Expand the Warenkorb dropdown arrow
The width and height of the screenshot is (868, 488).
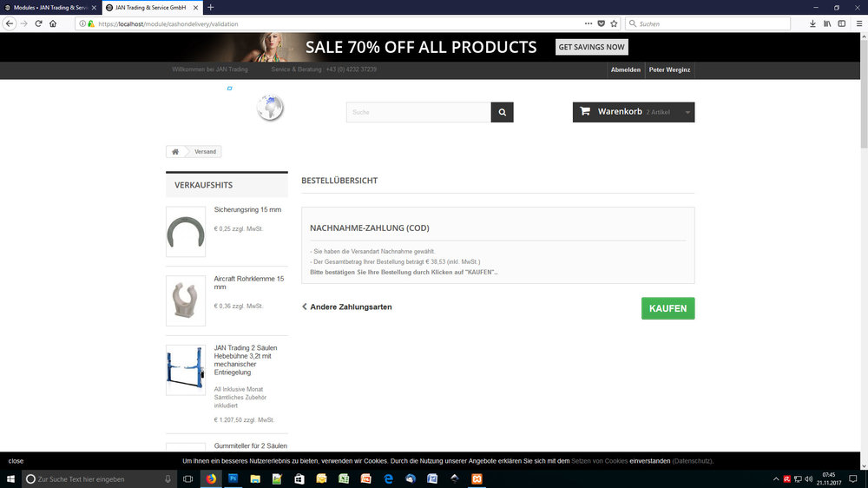pyautogui.click(x=687, y=112)
